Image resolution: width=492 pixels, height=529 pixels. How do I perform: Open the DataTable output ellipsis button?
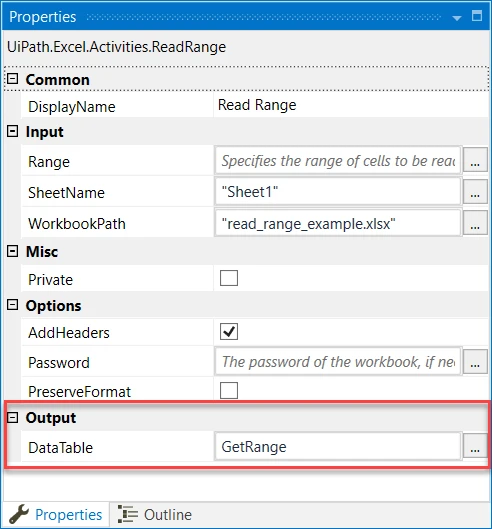[x=475, y=446]
